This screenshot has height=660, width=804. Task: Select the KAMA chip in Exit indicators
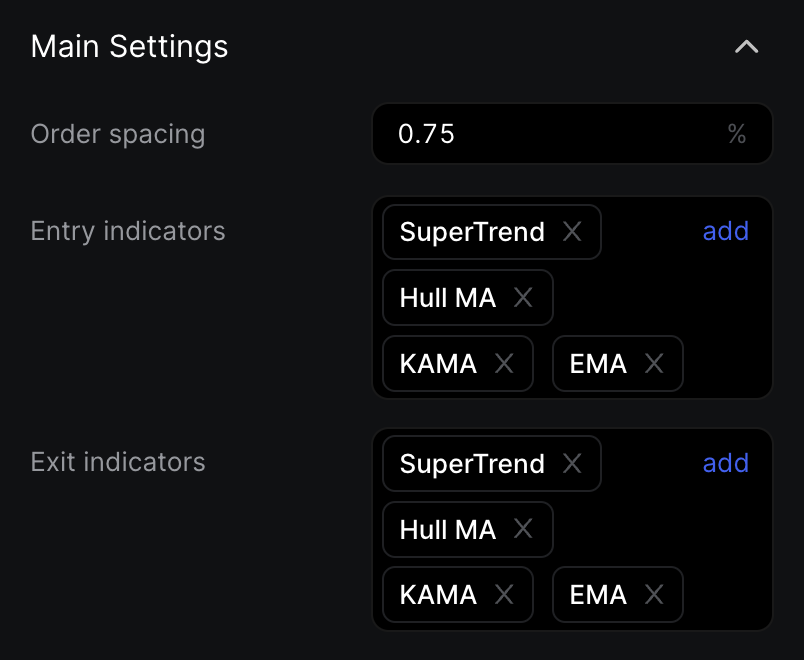pyautogui.click(x=438, y=595)
